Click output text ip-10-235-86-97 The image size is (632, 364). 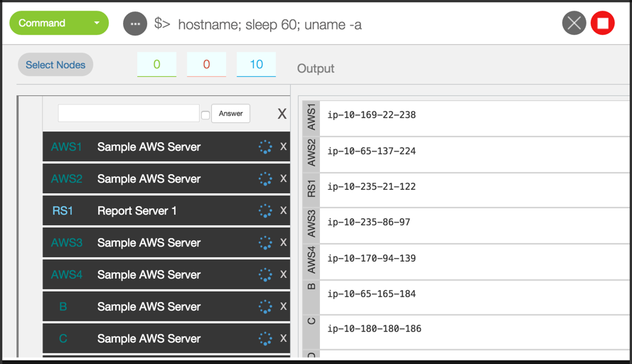[x=369, y=222]
